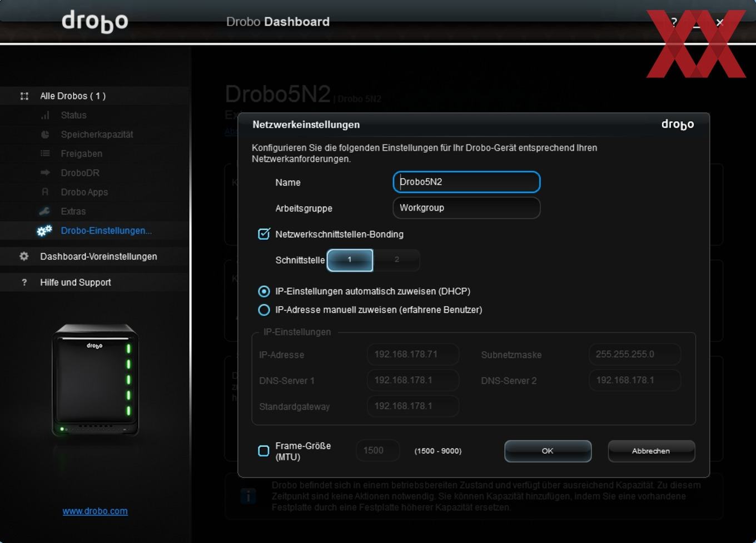Open the Speicherkapazität page
Viewport: 756px width, 543px height.
(x=97, y=134)
